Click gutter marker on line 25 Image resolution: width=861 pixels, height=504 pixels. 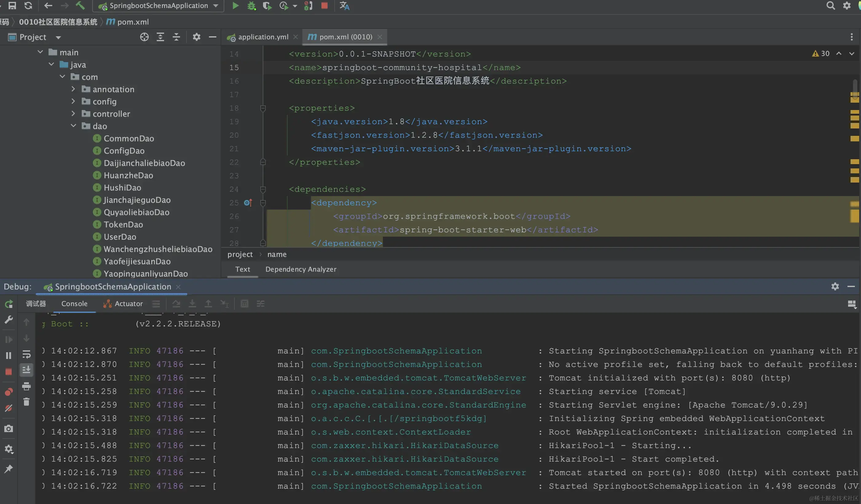click(x=248, y=203)
